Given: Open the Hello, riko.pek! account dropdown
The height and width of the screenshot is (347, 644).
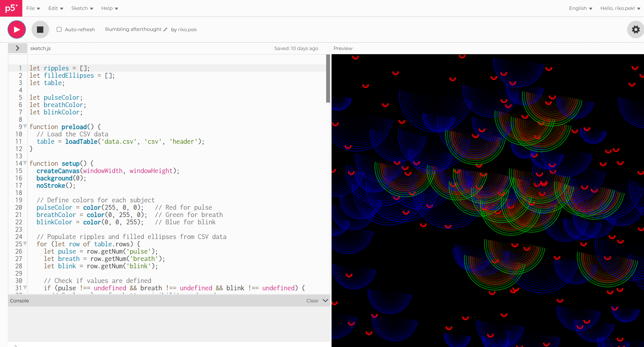Looking at the screenshot, I should [620, 8].
